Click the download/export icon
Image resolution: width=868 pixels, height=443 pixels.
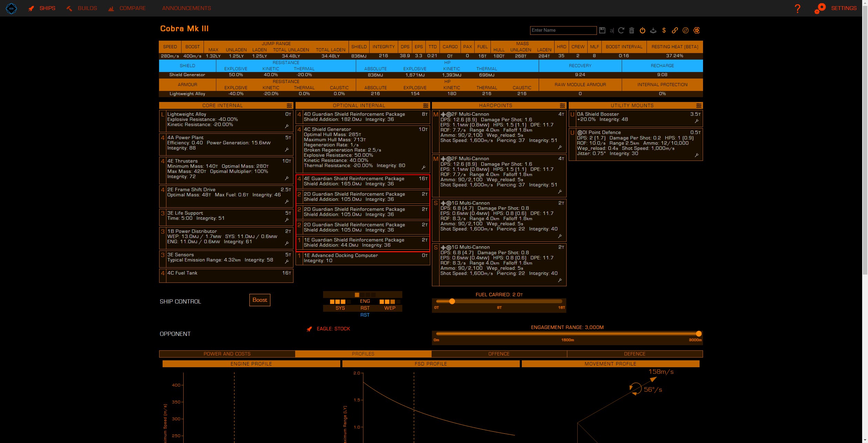(653, 30)
